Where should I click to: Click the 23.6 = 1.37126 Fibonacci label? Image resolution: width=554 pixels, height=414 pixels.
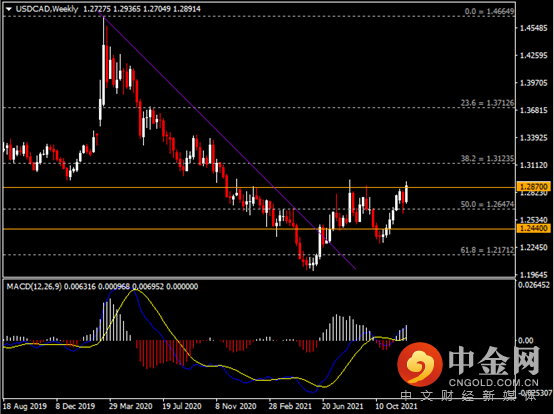point(487,103)
